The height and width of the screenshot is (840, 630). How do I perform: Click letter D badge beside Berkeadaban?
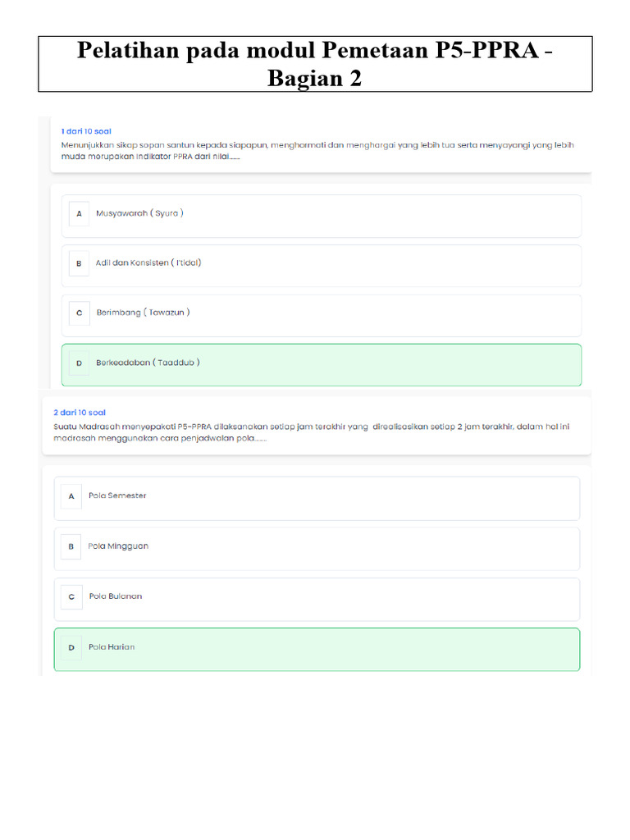pos(79,363)
